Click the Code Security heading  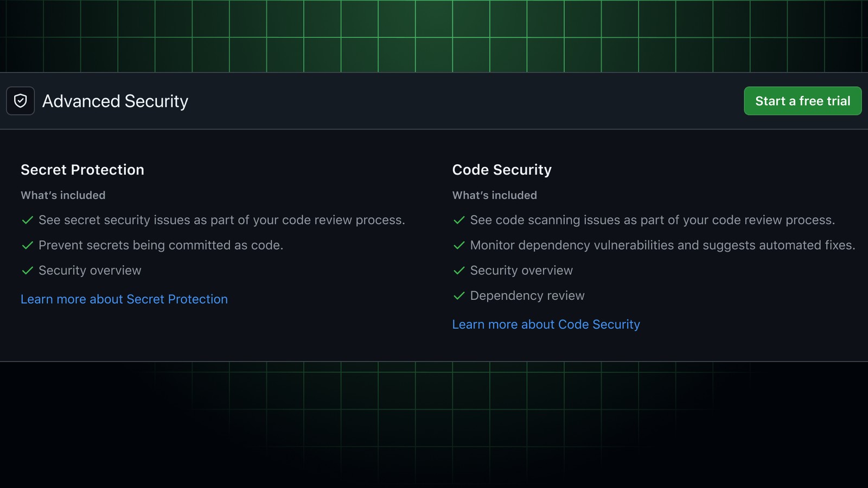click(x=502, y=170)
